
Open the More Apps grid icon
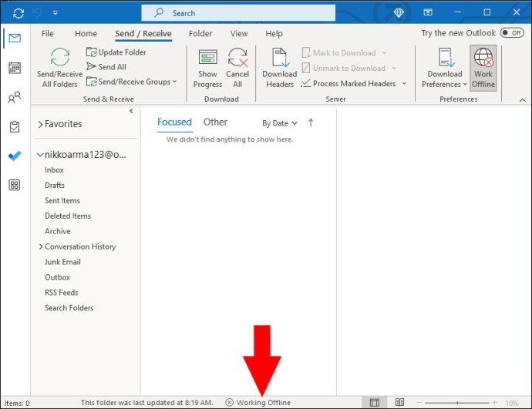click(15, 185)
